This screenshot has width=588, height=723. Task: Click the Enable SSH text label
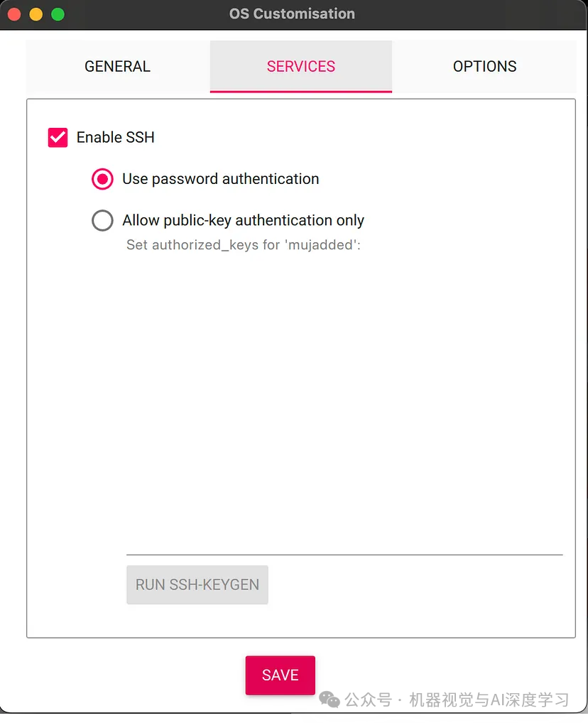pyautogui.click(x=115, y=137)
